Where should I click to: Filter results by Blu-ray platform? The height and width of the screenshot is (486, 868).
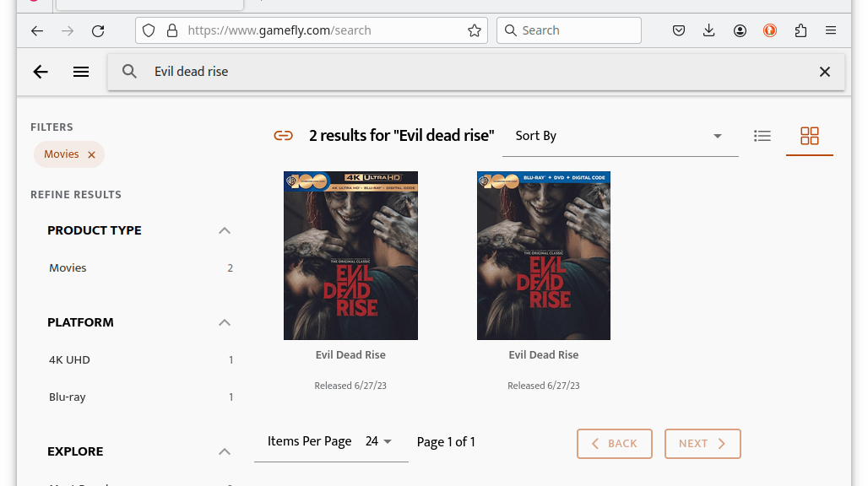tap(141, 397)
